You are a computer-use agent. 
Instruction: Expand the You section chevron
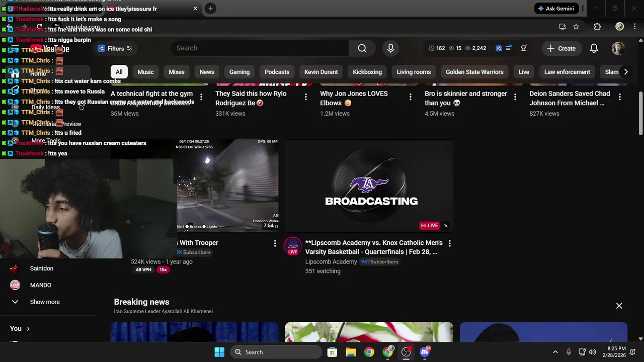[x=28, y=329]
